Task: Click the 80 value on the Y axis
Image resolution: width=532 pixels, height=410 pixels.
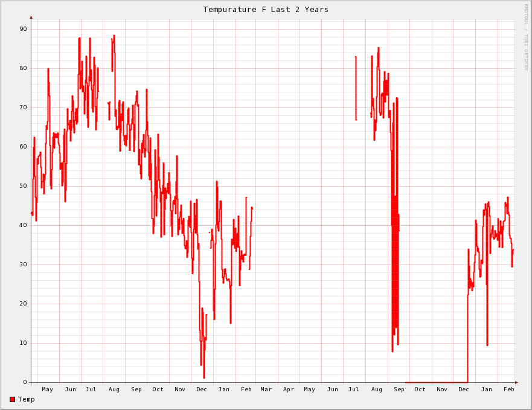Action: point(23,68)
